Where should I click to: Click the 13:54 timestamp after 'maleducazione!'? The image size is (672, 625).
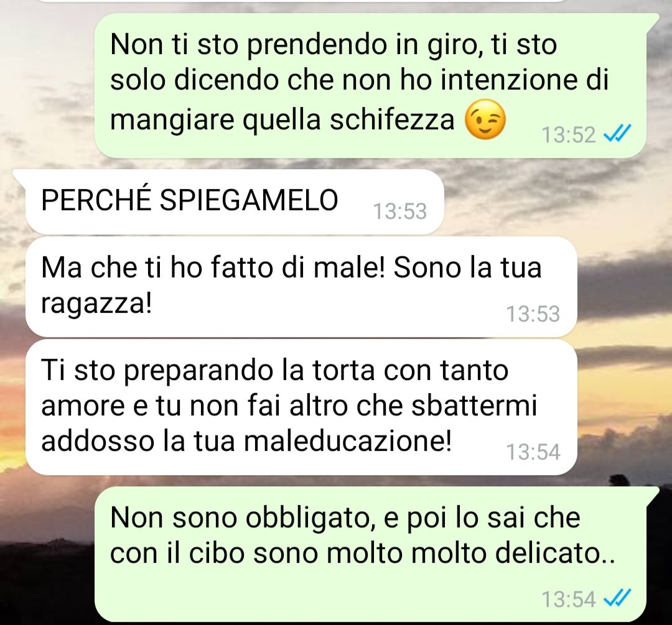pos(533,451)
